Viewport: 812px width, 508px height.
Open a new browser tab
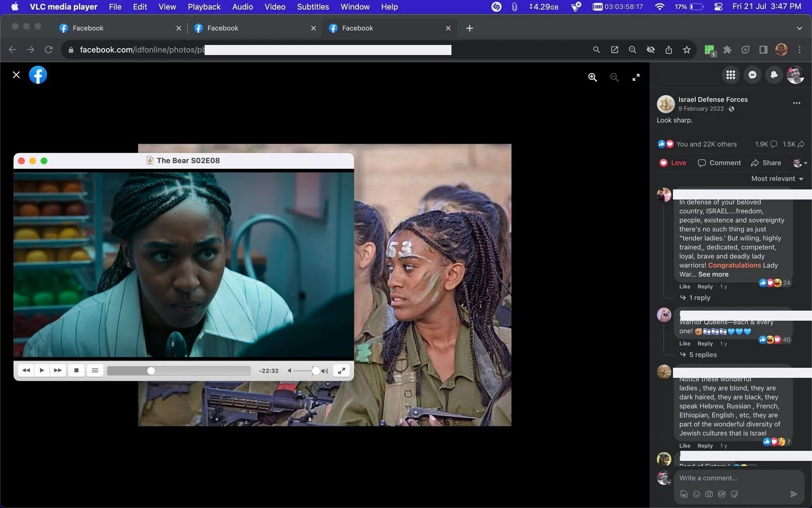pyautogui.click(x=469, y=28)
